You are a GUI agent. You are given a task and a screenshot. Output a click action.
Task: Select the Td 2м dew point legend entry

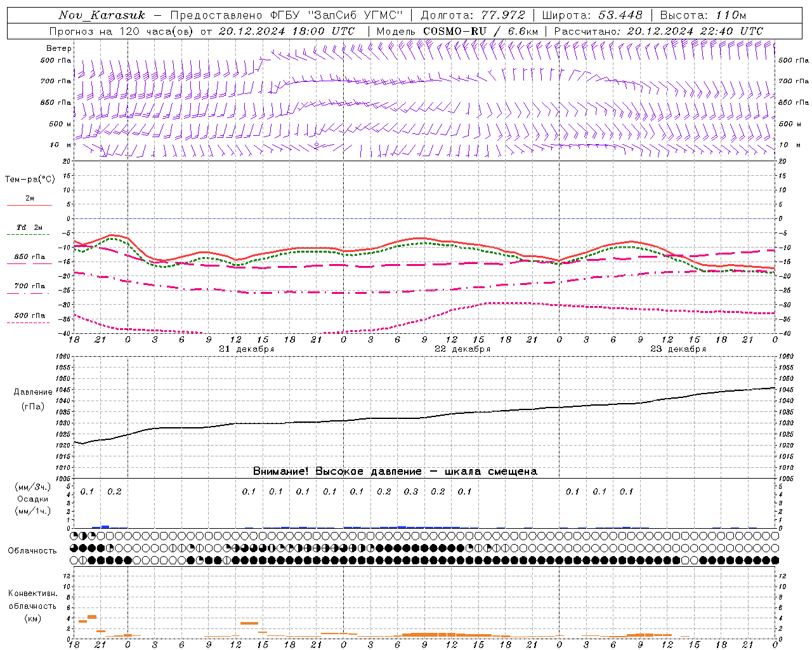[30, 227]
